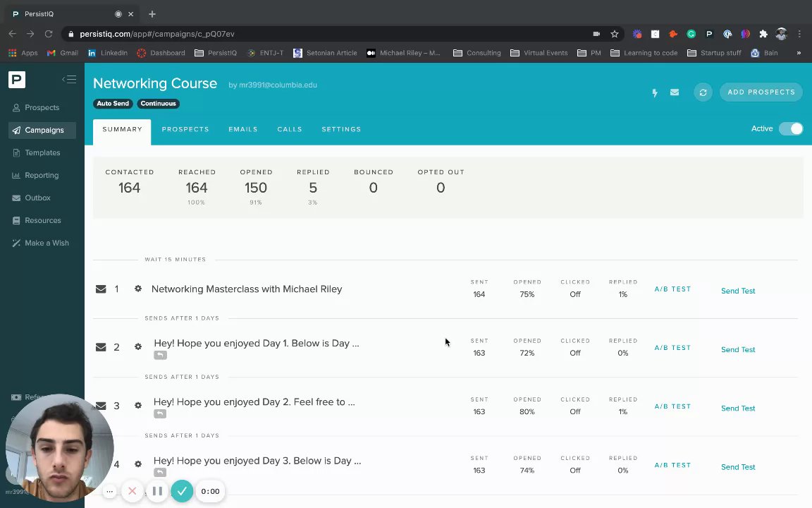Open the Chrome three-dot menu

(x=799, y=34)
